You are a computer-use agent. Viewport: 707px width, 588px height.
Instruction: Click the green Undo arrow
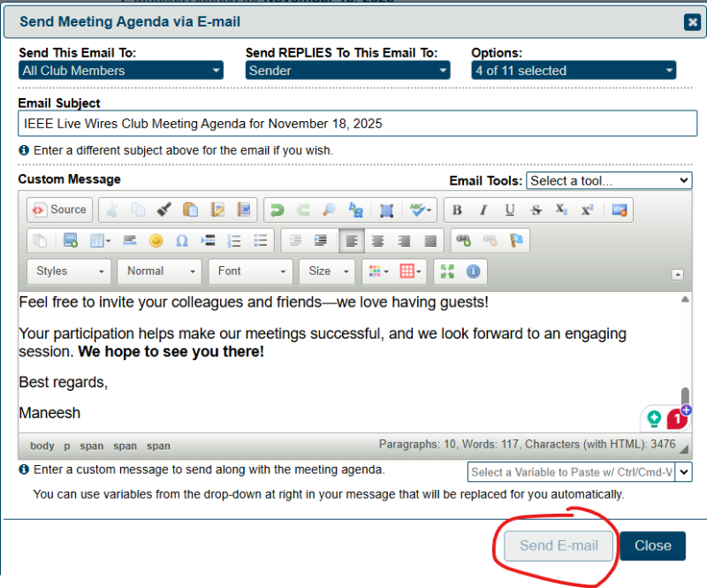click(277, 210)
